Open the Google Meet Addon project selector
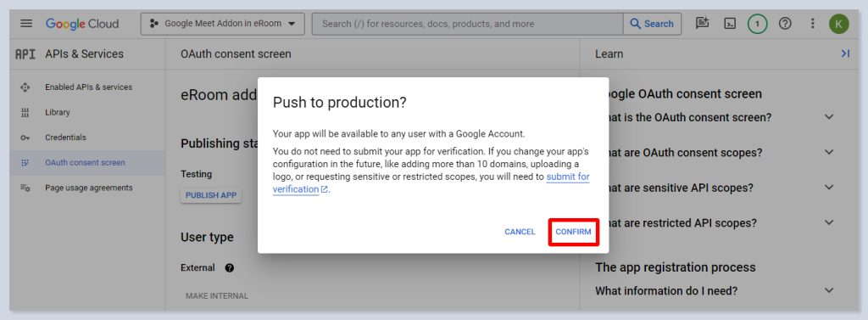This screenshot has width=868, height=320. (x=223, y=24)
